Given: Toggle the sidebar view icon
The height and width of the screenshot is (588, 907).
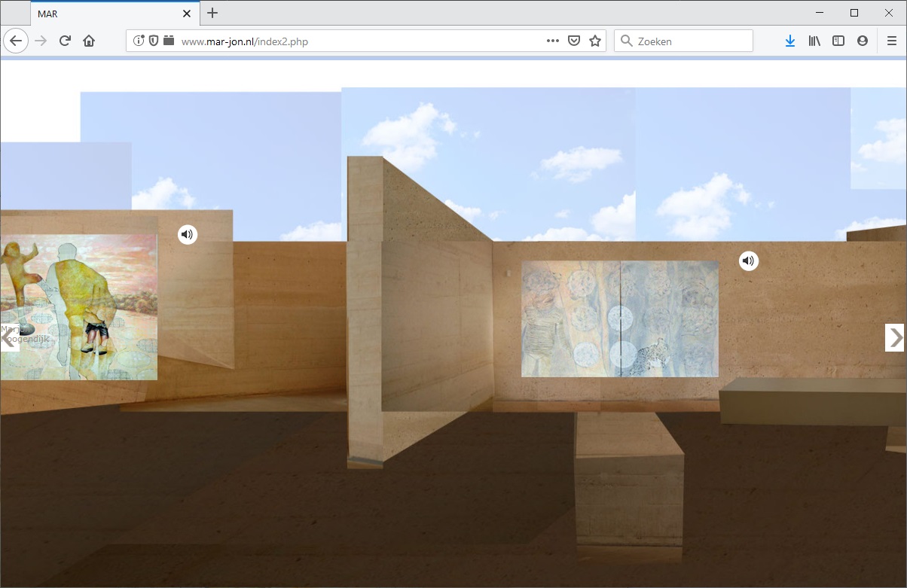Looking at the screenshot, I should 838,41.
